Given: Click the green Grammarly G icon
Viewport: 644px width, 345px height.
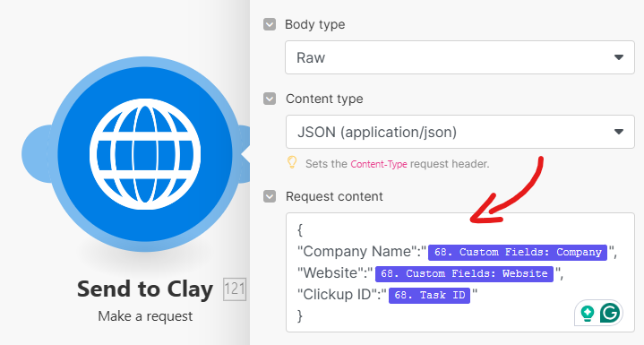Looking at the screenshot, I should pyautogui.click(x=610, y=314).
